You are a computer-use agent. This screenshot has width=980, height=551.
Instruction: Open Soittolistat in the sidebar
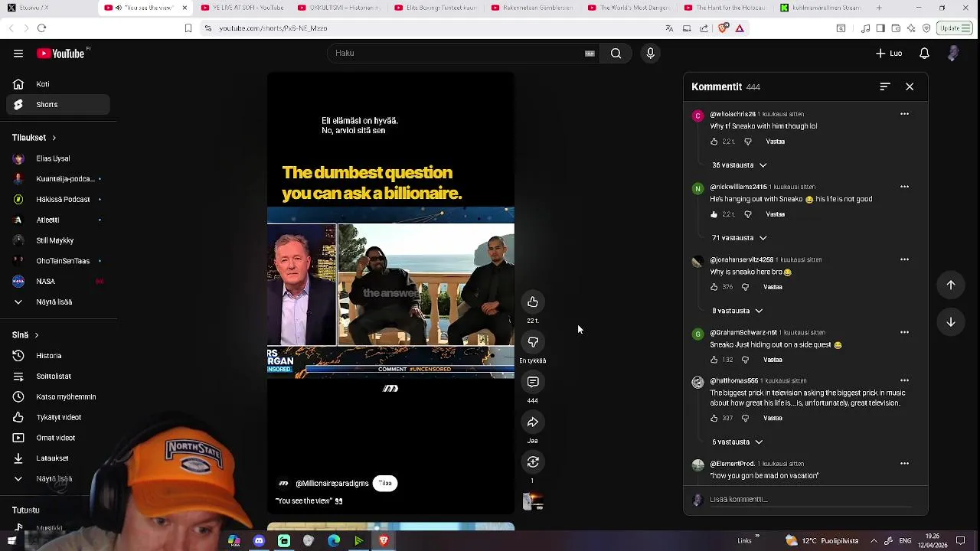click(60, 377)
